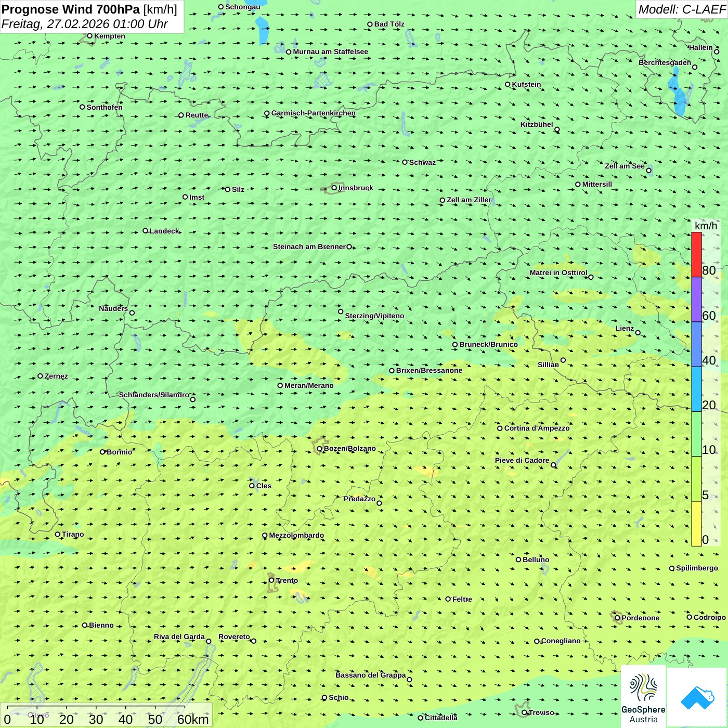
Task: Click the 'Imst' label
Action: [x=197, y=197]
